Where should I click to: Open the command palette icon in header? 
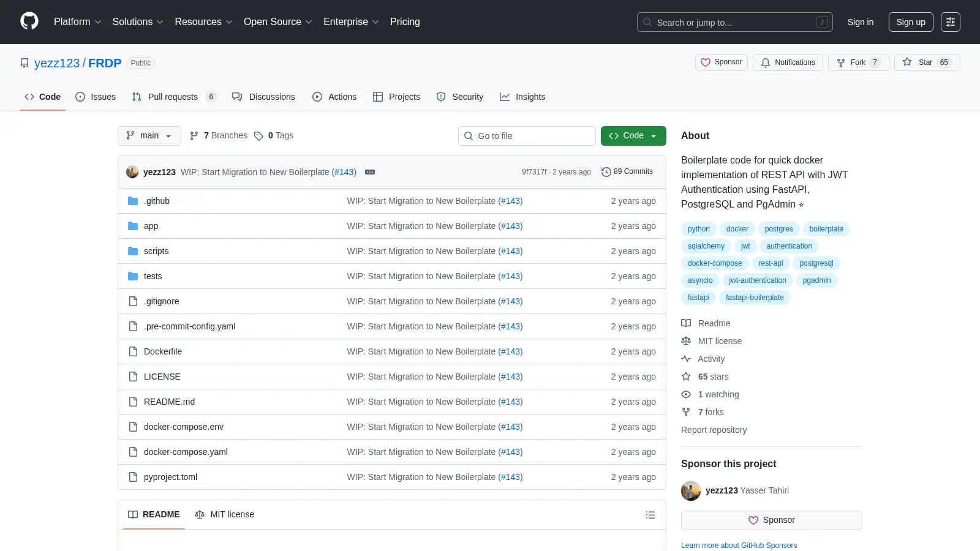(x=951, y=22)
